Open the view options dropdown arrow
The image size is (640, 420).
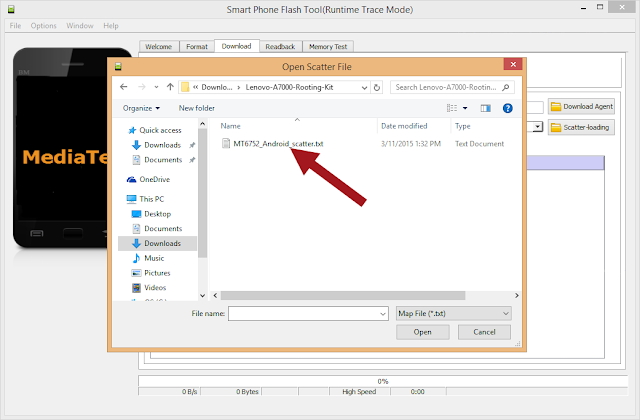pos(465,108)
